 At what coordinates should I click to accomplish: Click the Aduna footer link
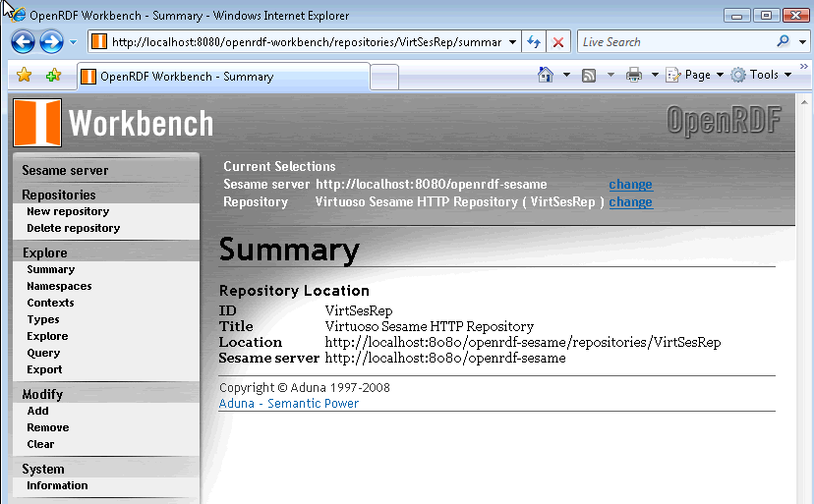click(x=236, y=404)
